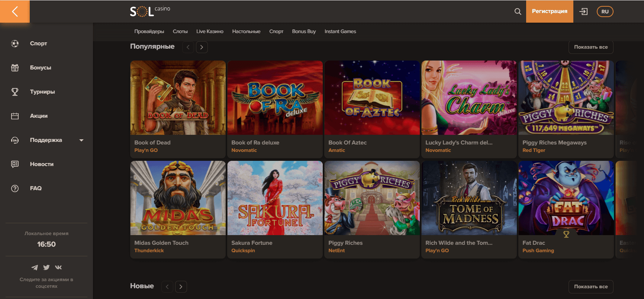
Task: Open the Book of Dead game thumbnail
Action: click(178, 98)
